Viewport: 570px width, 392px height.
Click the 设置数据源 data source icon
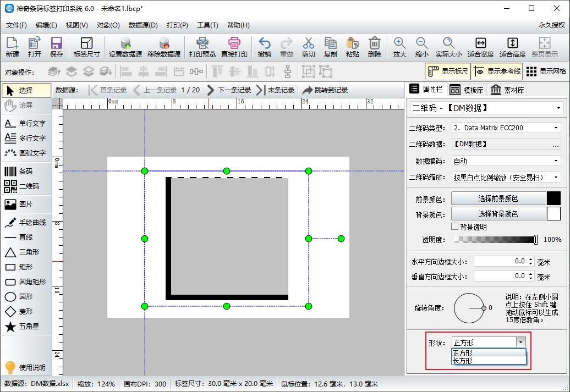pos(125,47)
